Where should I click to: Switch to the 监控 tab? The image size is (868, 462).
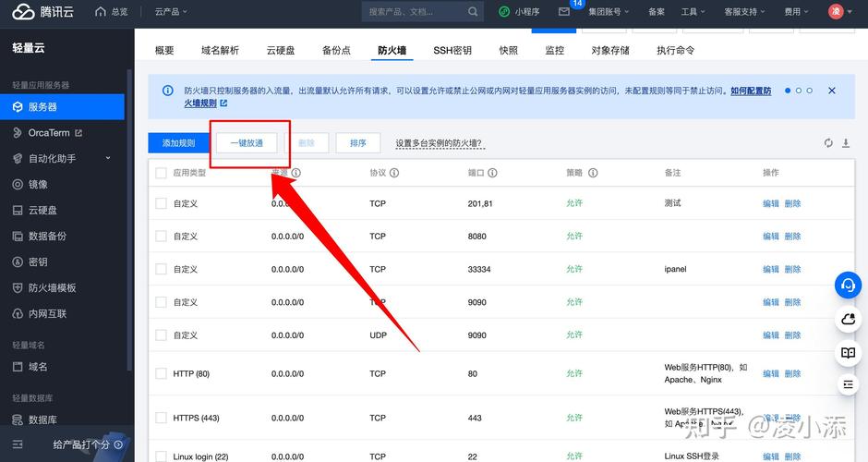click(x=554, y=51)
